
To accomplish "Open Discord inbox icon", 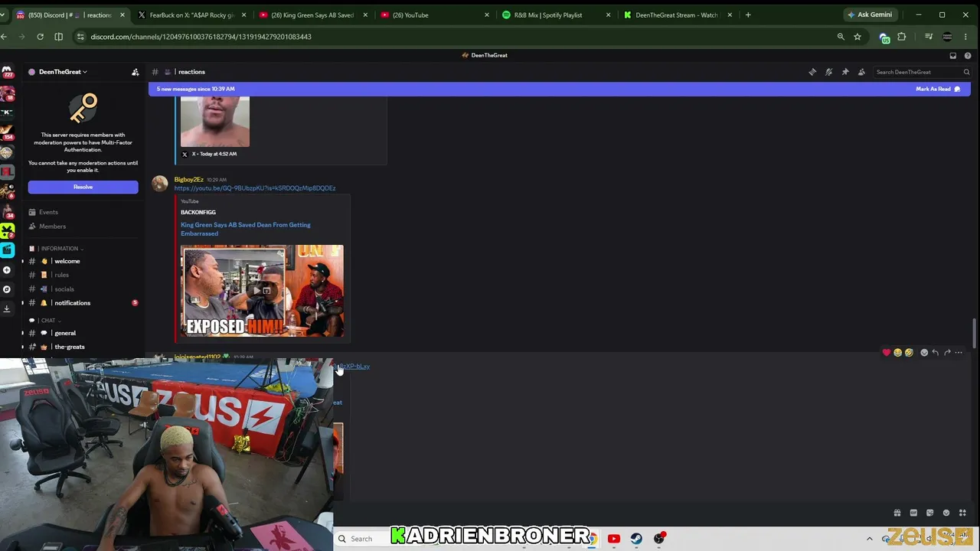I will click(x=952, y=55).
